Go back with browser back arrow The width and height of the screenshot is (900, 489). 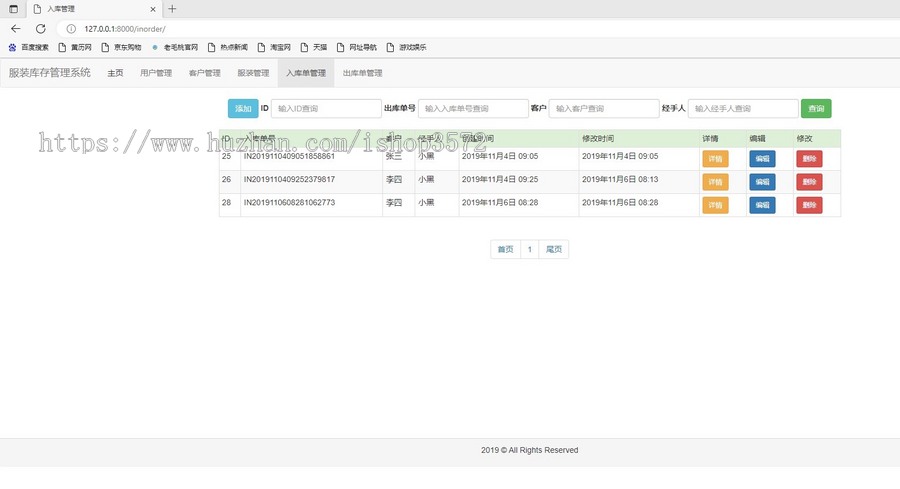[x=15, y=29]
